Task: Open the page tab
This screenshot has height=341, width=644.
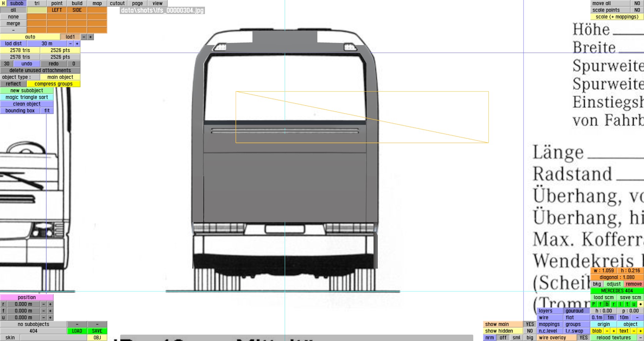Action: pos(138,3)
